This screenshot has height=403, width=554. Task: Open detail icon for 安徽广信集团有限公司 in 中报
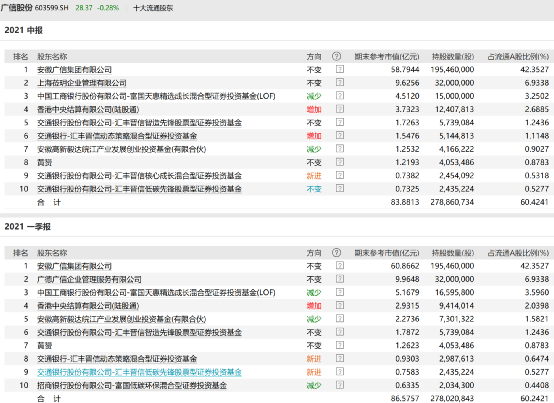[340, 69]
